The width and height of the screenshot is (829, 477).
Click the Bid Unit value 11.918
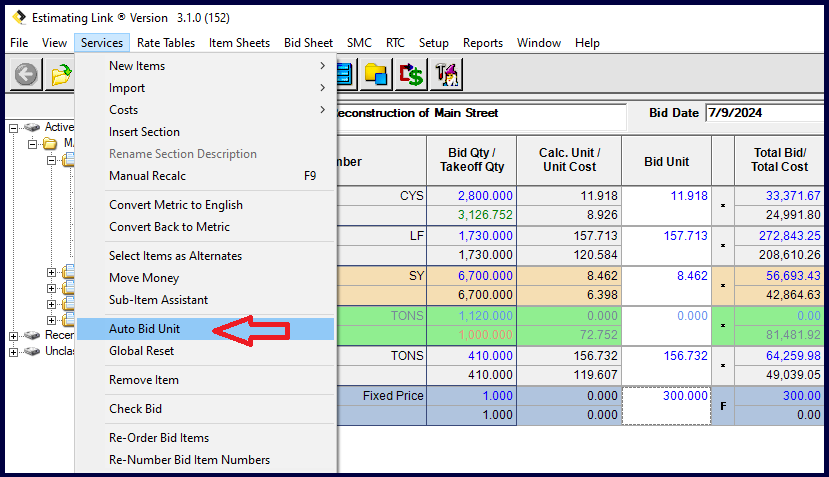pos(689,196)
